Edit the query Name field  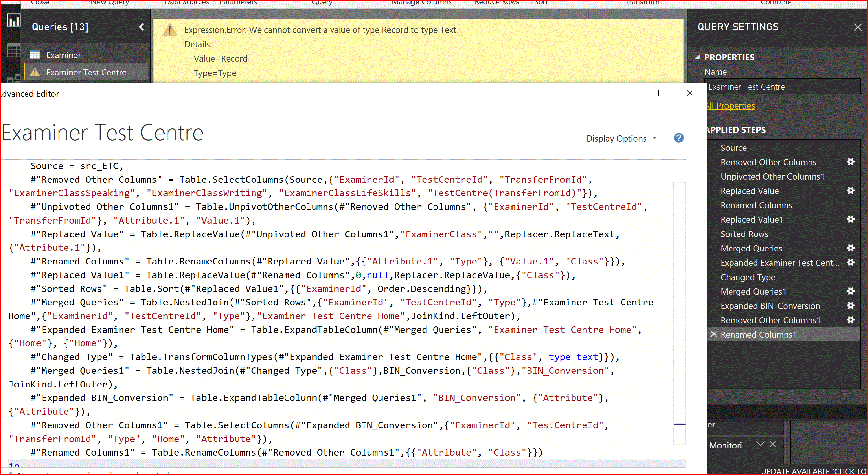pos(783,87)
